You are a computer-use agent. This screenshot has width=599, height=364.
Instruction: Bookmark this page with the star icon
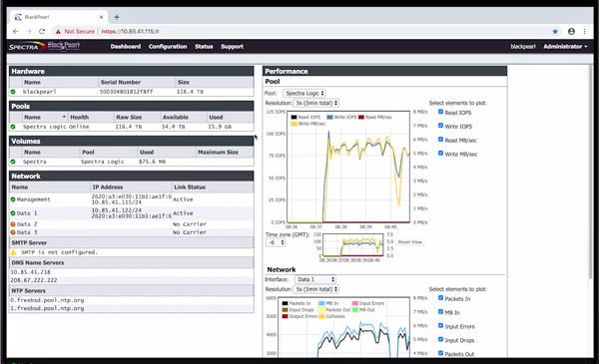point(555,31)
